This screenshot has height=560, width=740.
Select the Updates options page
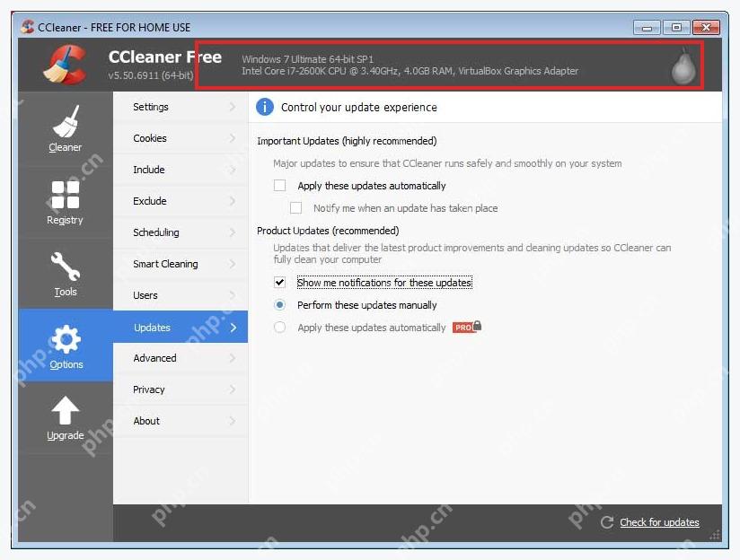(181, 327)
